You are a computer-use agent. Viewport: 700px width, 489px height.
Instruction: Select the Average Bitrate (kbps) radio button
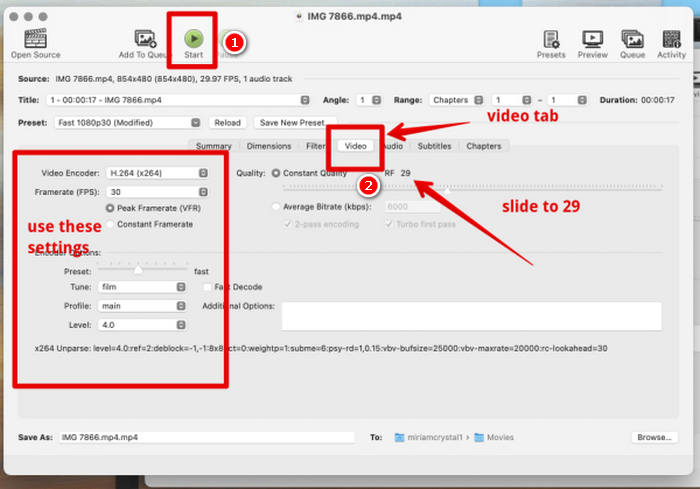click(276, 206)
